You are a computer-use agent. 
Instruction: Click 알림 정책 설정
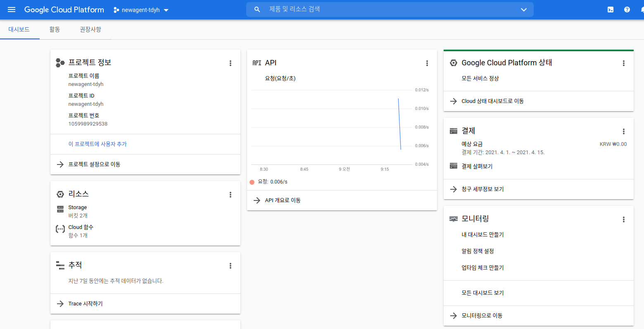478,251
